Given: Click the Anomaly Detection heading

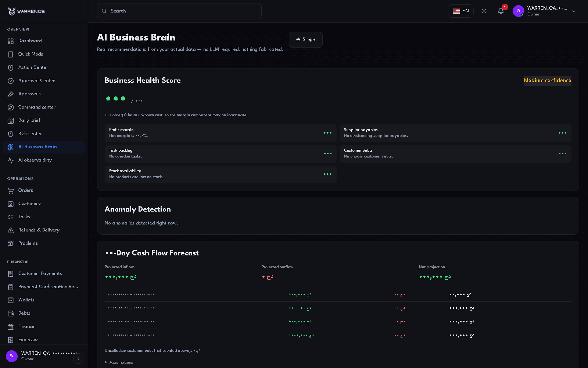Looking at the screenshot, I should pyautogui.click(x=138, y=209).
